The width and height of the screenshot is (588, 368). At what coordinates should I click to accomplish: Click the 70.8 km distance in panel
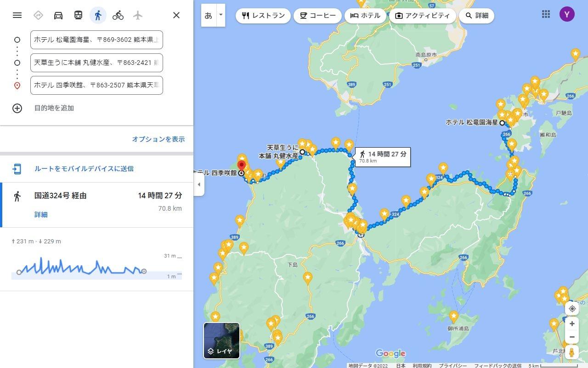170,208
